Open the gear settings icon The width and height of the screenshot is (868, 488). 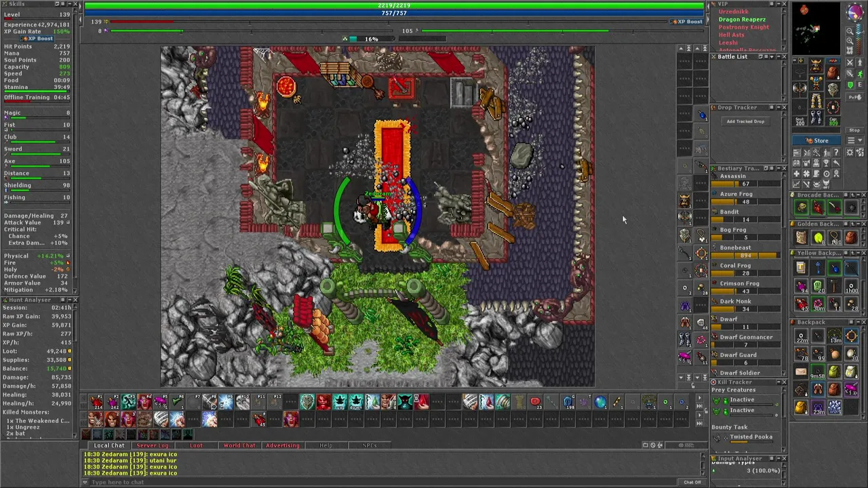(850, 152)
